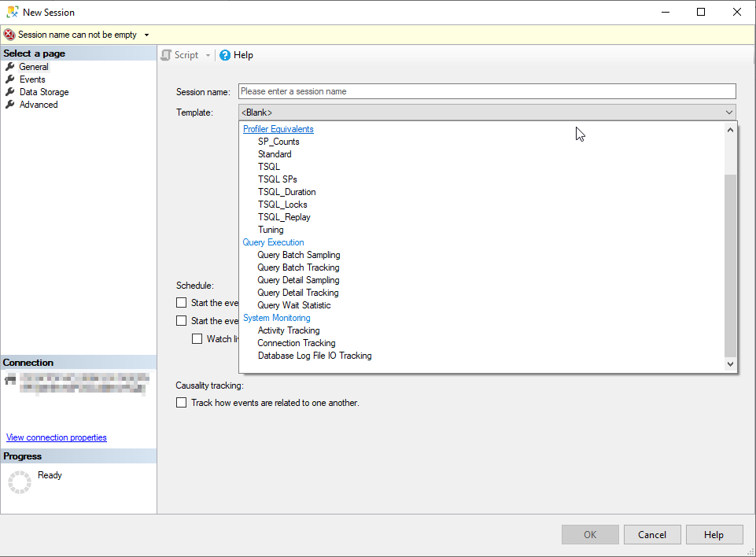756x557 pixels.
Task: Open the Script button dropdown arrow
Action: (208, 55)
